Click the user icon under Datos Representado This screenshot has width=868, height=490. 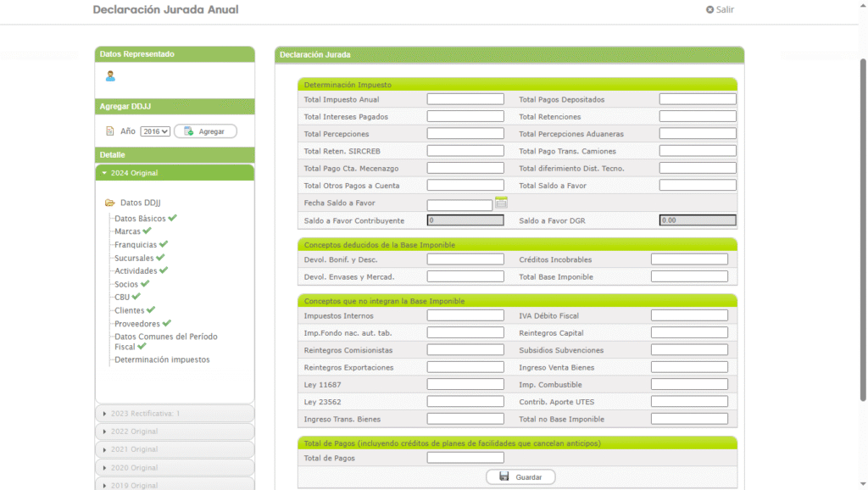click(x=110, y=76)
